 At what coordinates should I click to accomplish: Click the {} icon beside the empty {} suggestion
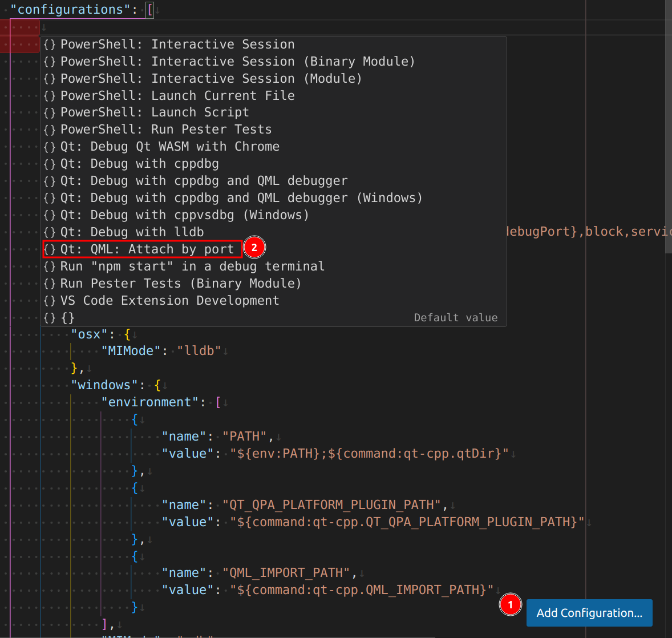click(49, 318)
